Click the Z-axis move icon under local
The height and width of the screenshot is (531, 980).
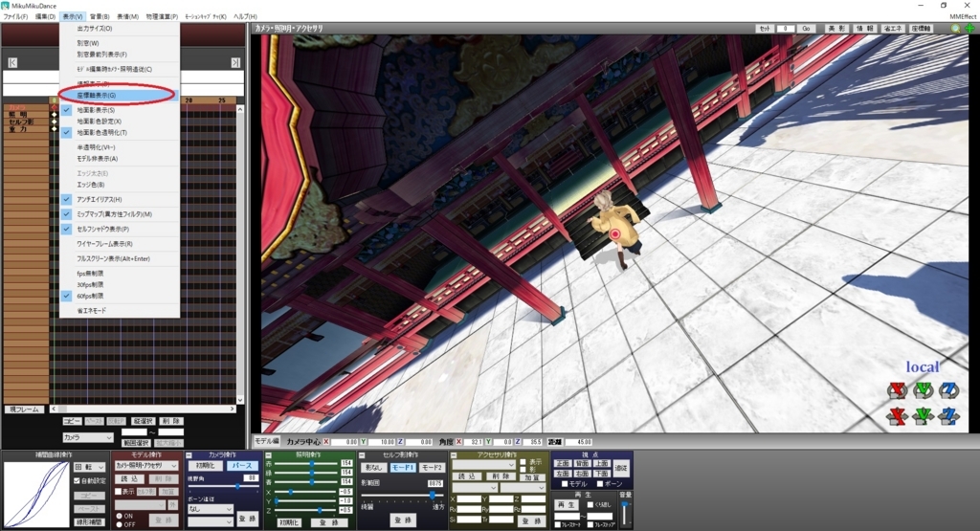(x=948, y=390)
